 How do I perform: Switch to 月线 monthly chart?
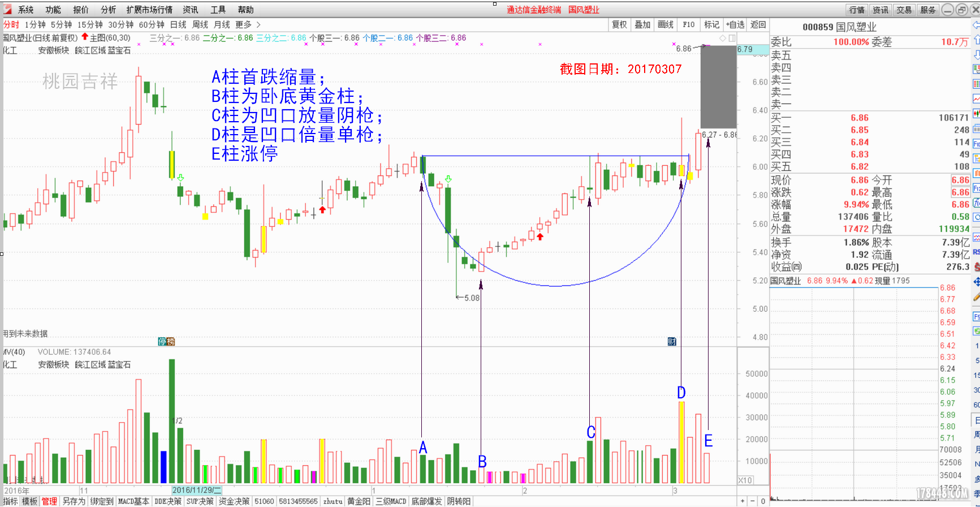pos(222,24)
